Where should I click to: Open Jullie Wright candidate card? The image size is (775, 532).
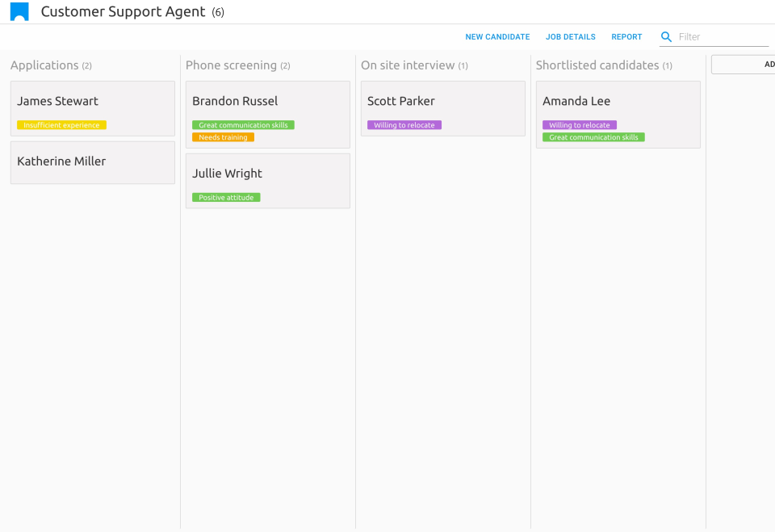(x=267, y=174)
